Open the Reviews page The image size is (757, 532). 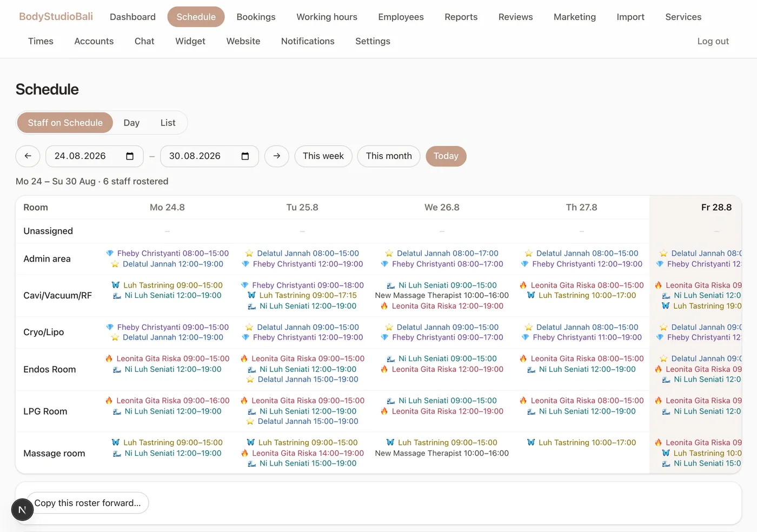coord(515,17)
